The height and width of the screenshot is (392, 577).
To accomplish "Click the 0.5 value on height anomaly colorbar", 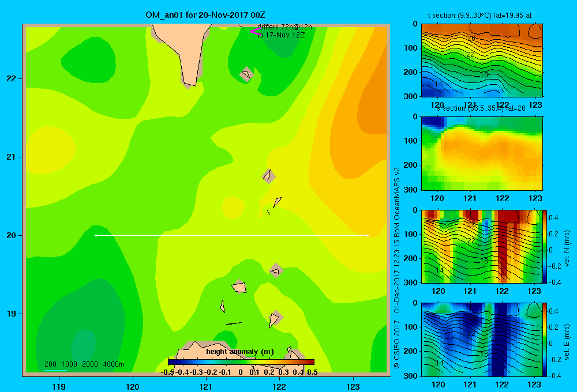I will pyautogui.click(x=312, y=372).
